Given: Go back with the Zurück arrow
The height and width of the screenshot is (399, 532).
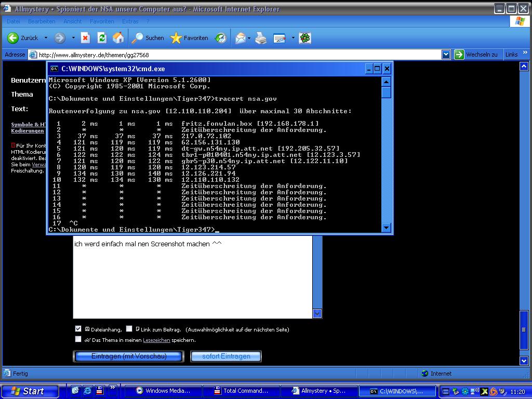Looking at the screenshot, I should pyautogui.click(x=22, y=38).
